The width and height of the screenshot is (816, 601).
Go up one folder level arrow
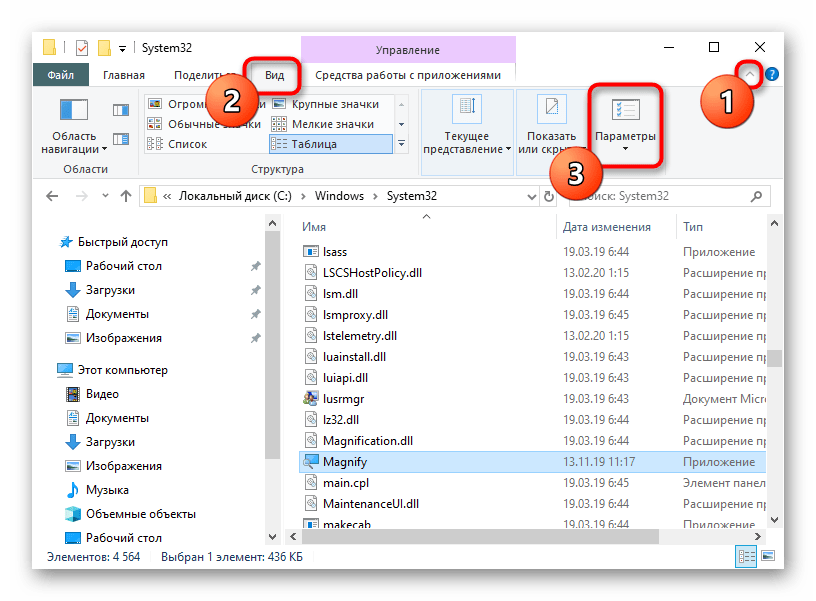pyautogui.click(x=126, y=196)
